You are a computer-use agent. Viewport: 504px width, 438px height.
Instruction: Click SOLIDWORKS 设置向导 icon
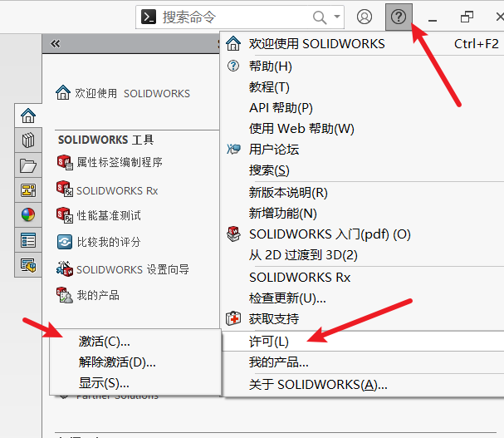(65, 268)
